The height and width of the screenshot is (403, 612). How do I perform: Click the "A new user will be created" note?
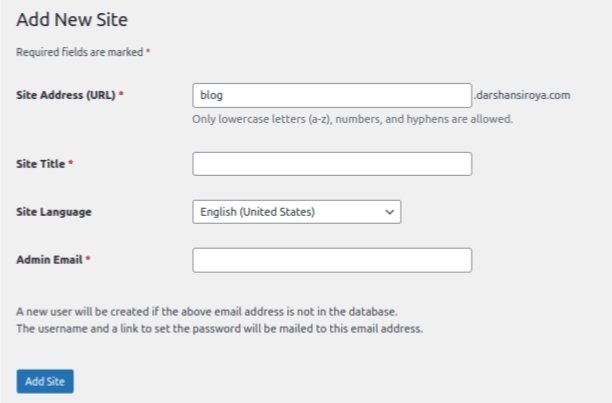pyautogui.click(x=207, y=312)
